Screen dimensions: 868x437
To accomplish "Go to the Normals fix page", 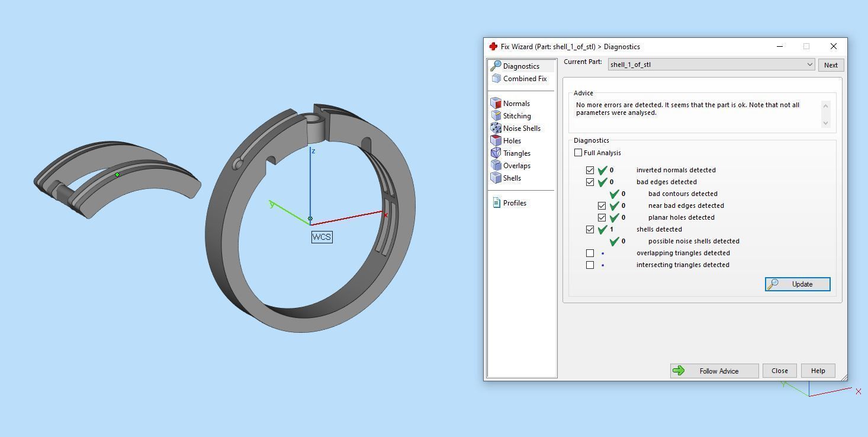I will [510, 103].
